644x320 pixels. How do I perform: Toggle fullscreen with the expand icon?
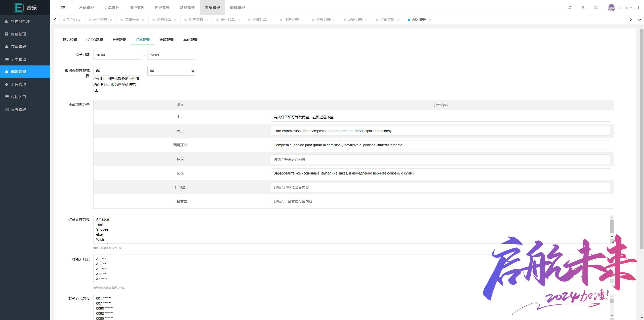(596, 8)
